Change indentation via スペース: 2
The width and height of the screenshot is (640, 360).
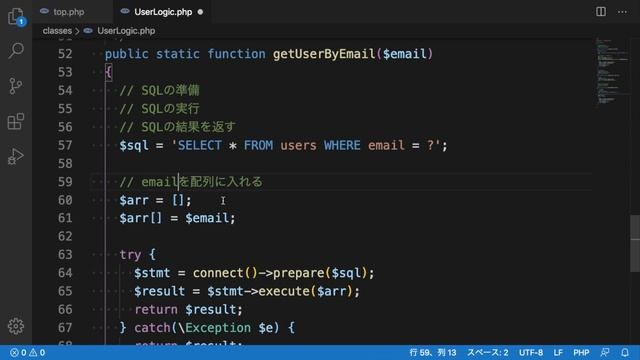487,352
